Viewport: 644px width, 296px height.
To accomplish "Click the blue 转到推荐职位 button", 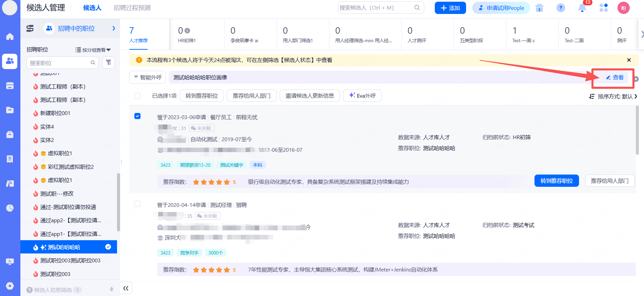I will [557, 181].
